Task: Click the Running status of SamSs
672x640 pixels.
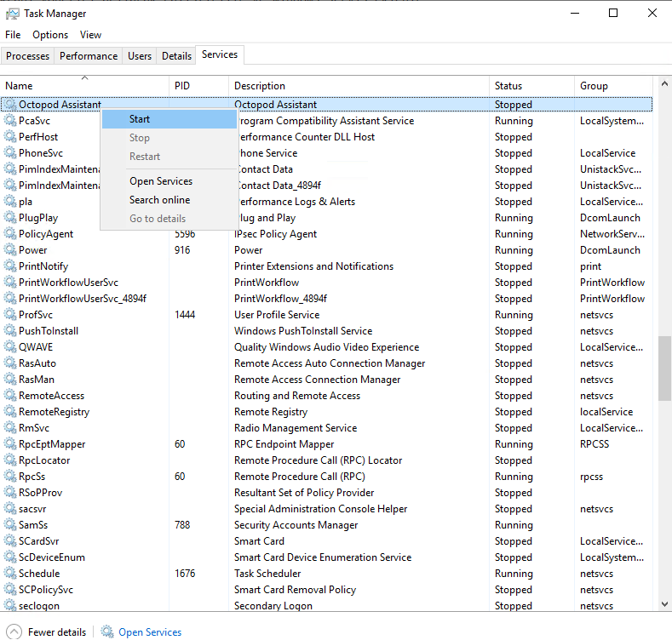Action: tap(514, 525)
